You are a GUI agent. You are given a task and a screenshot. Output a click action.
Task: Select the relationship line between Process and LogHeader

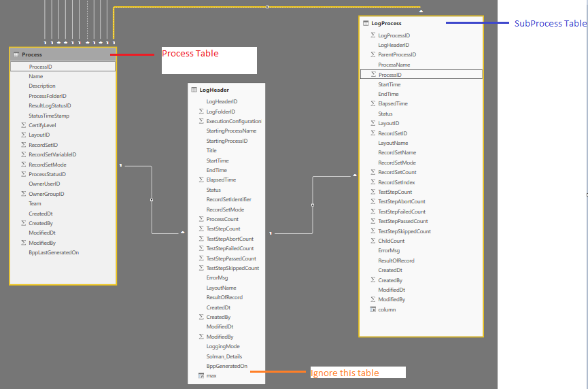point(152,199)
